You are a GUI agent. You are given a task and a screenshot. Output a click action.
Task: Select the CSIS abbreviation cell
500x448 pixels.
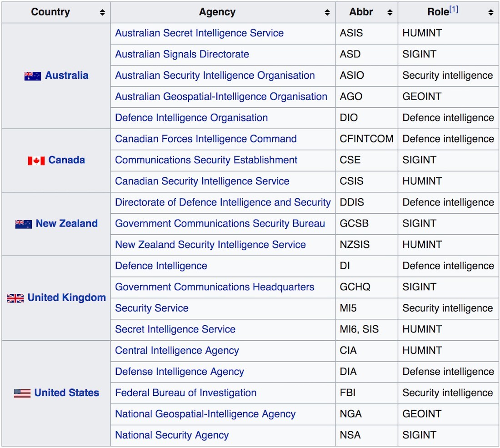366,181
